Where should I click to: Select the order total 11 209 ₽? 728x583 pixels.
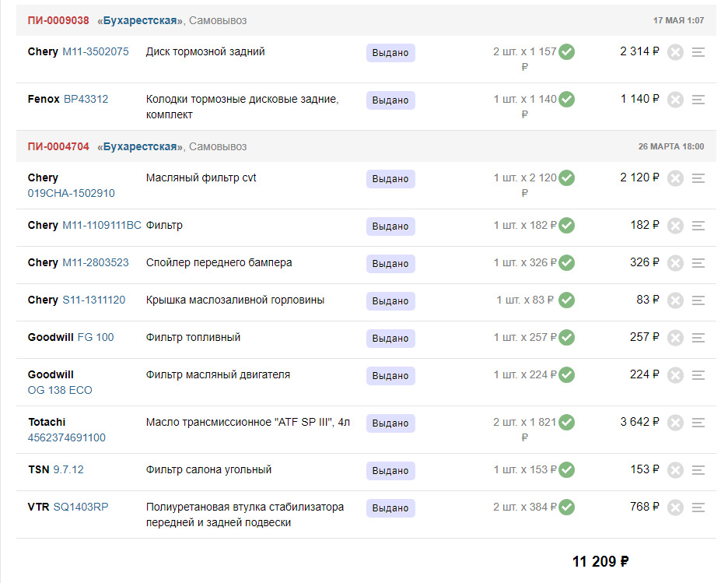click(600, 562)
